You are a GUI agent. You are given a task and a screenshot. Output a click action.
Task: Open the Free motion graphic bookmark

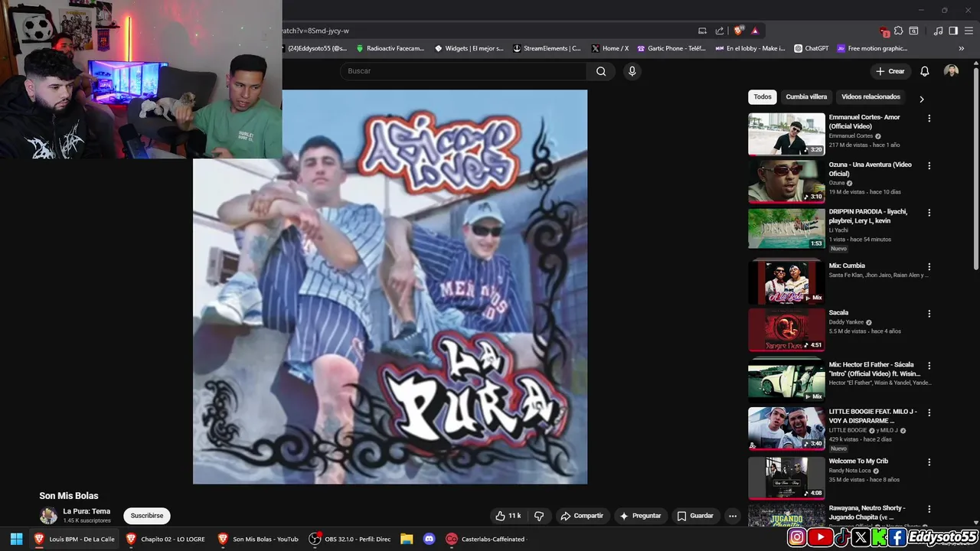872,48
